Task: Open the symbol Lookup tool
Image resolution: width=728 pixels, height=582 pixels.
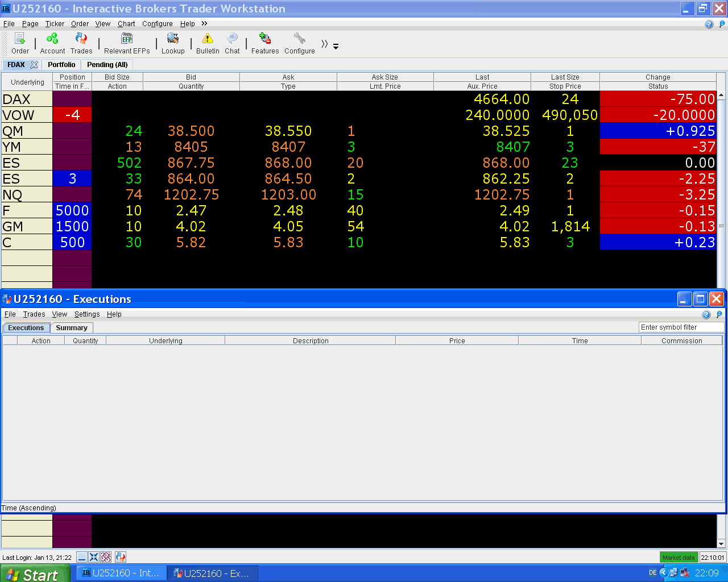Action: point(173,43)
